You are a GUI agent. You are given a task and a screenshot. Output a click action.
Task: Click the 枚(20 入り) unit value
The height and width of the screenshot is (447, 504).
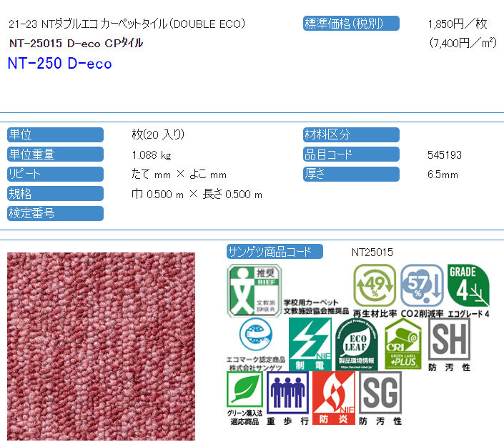[158, 134]
